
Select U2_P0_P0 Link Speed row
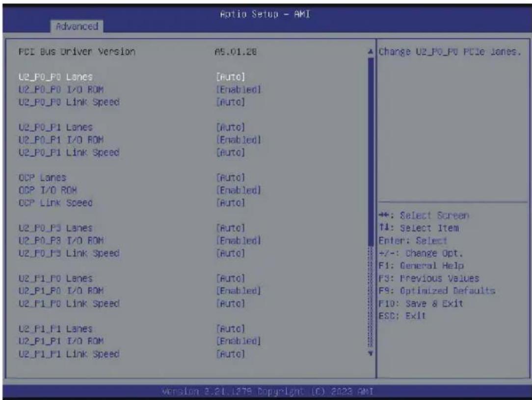tap(69, 102)
